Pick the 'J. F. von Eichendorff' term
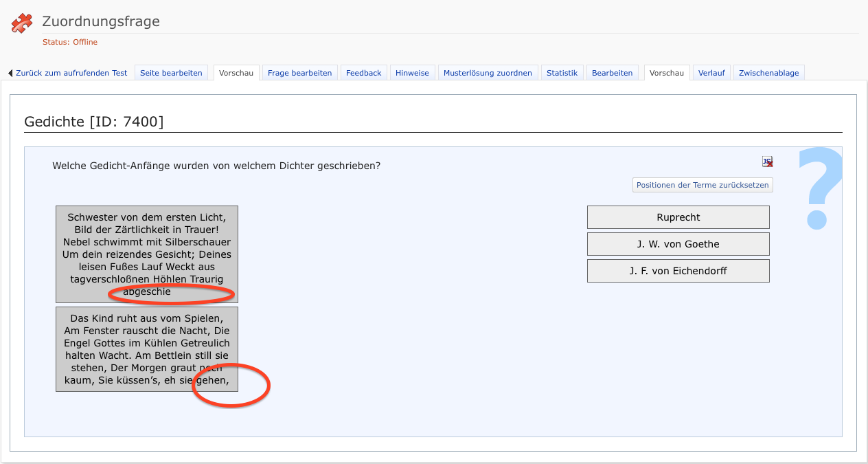Viewport: 868px width, 464px height. 678,271
